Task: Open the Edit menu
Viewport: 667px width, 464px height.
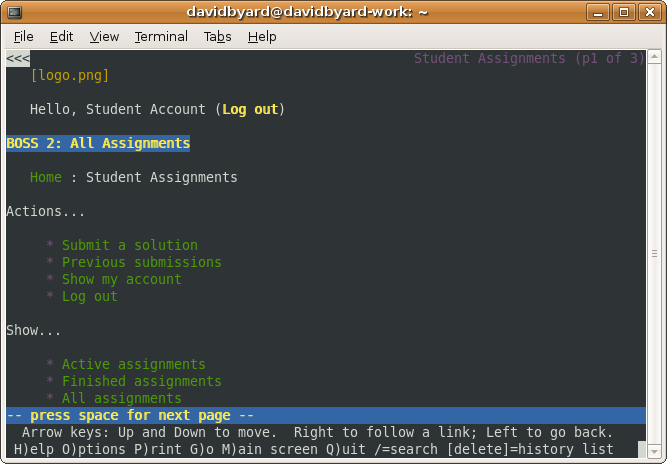Action: tap(61, 36)
